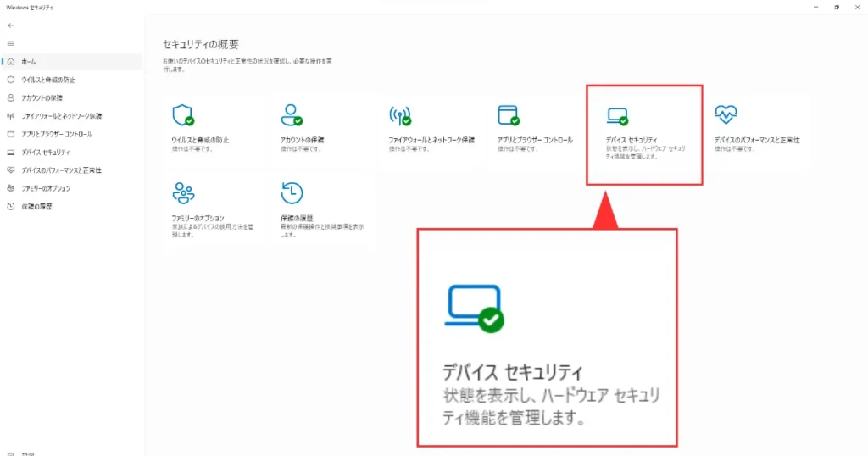Open the アプリとブラウザー コントロール tile title
Image resolution: width=868 pixels, height=456 pixels.
(535, 140)
